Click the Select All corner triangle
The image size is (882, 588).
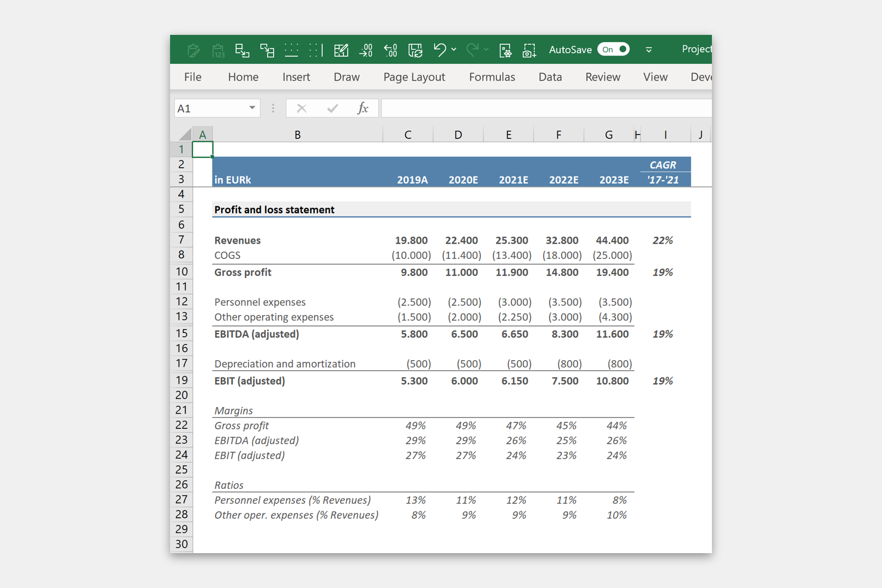point(185,134)
